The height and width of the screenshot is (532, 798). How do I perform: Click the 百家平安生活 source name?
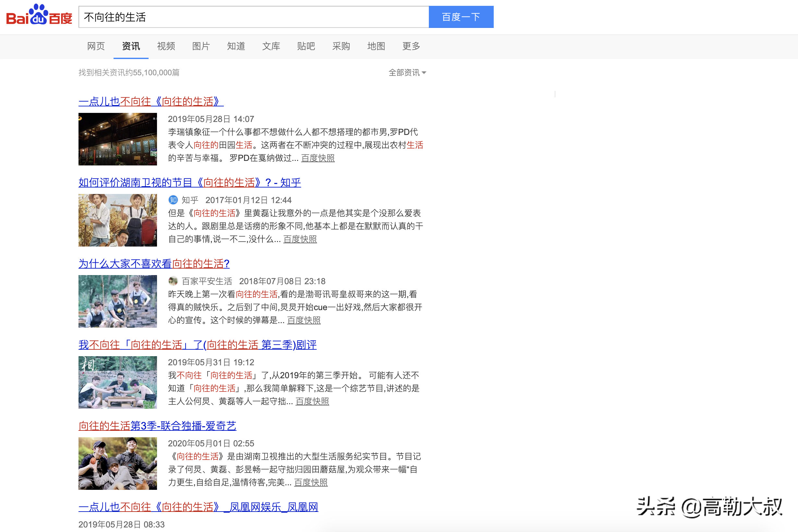point(207,281)
